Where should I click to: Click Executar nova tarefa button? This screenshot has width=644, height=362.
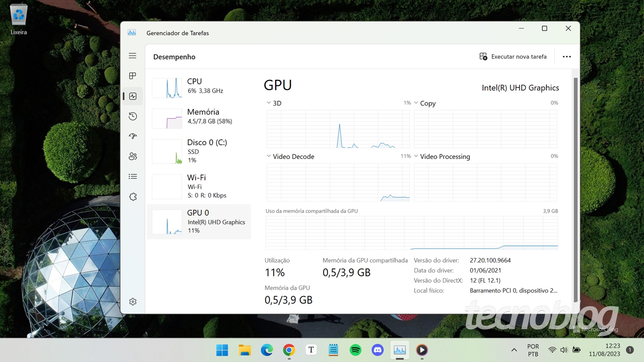(x=513, y=57)
